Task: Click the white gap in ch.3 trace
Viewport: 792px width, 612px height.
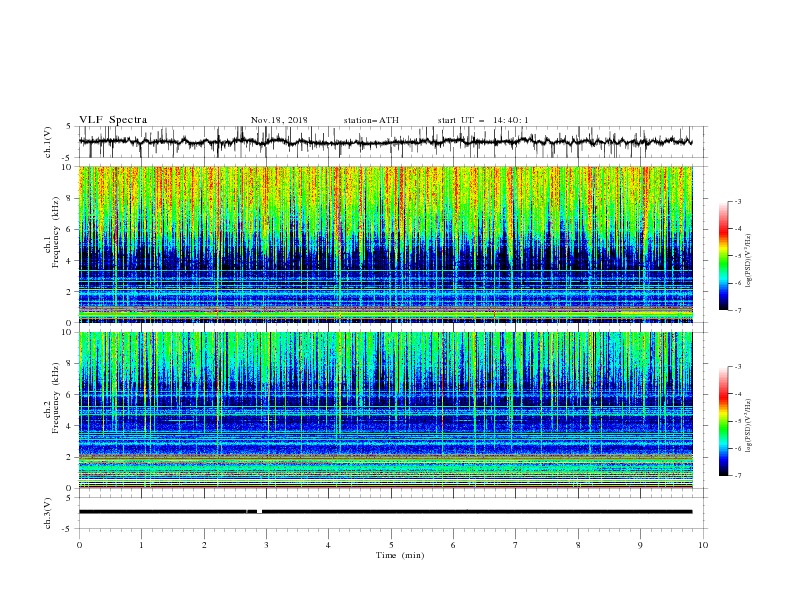Action: coord(259,512)
